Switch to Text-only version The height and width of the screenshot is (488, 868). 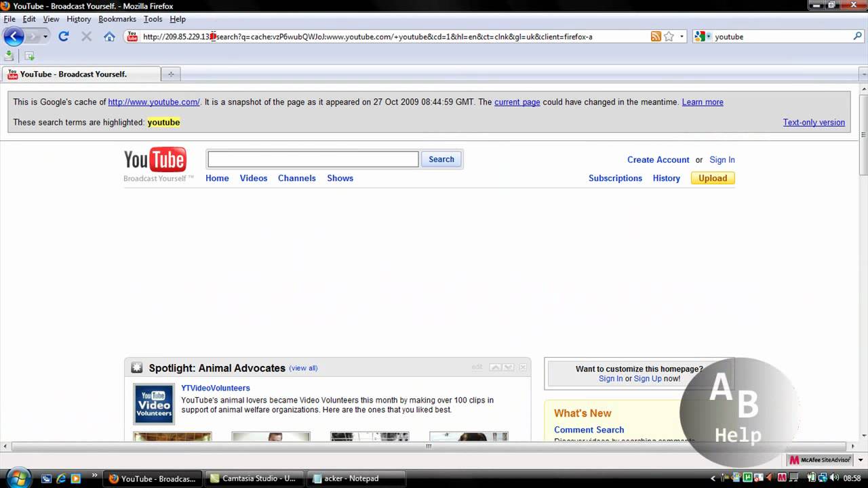814,123
